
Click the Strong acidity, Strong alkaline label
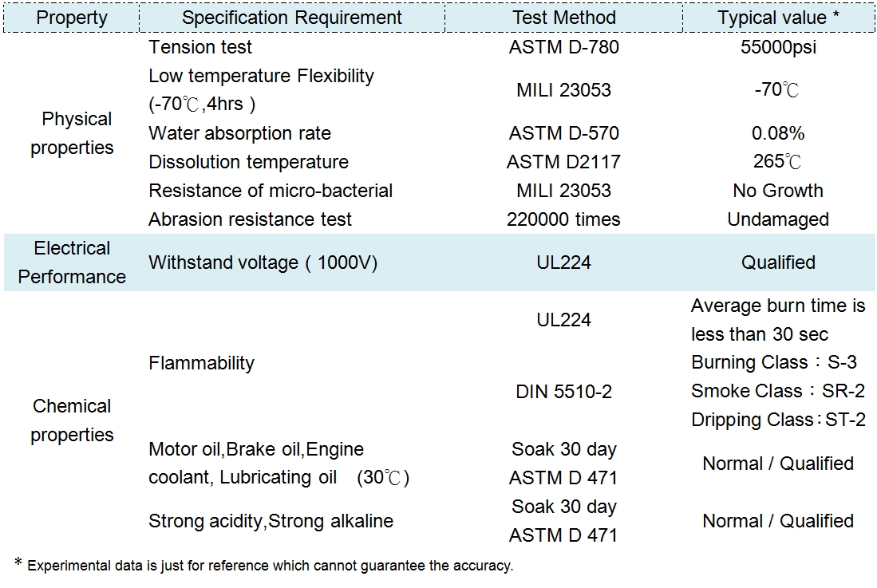point(271,521)
